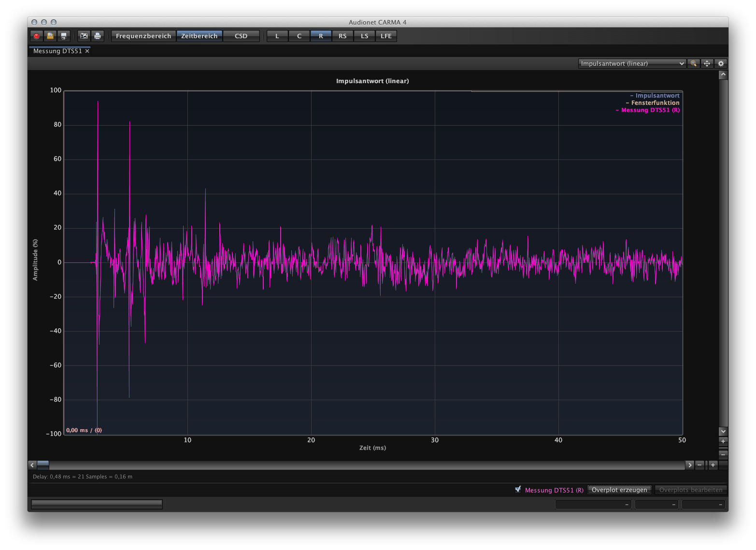Image resolution: width=756 pixels, height=550 pixels.
Task: Close the Messung DTS51 tab
Action: [87, 51]
